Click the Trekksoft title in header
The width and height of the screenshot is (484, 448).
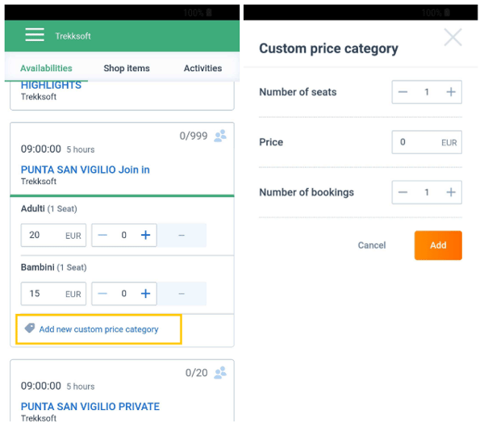point(73,36)
